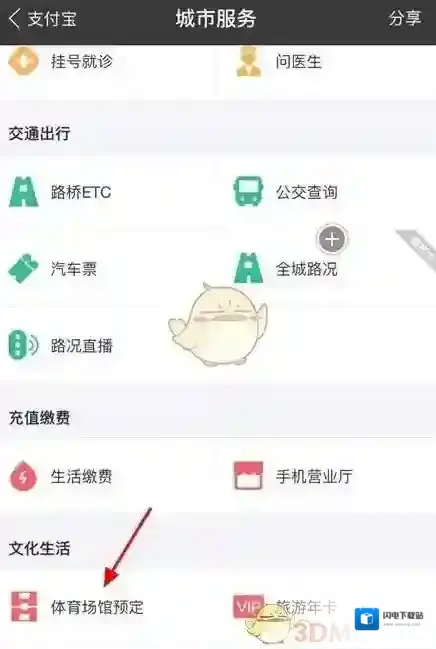
Task: Tap the 分享 share button
Action: pos(405,19)
